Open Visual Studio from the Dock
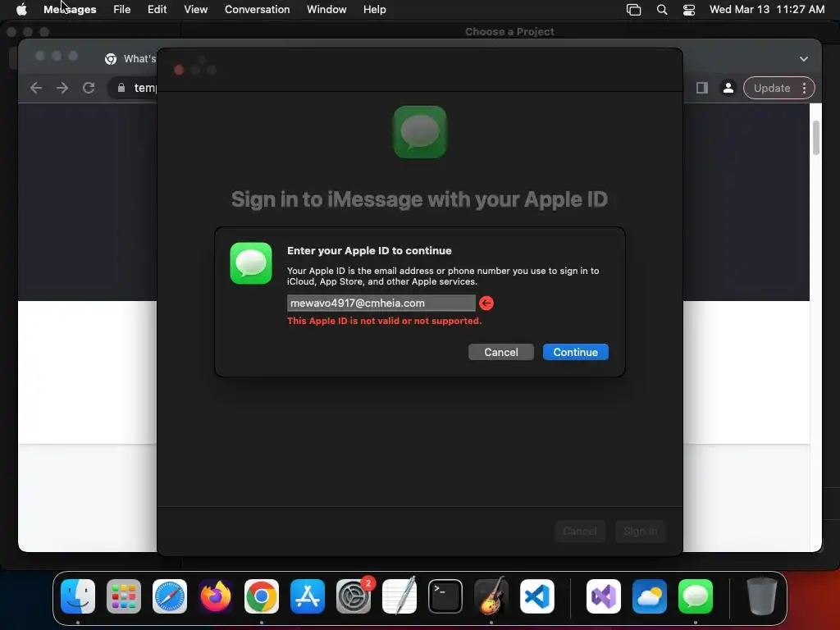The width and height of the screenshot is (840, 630). 604,596
